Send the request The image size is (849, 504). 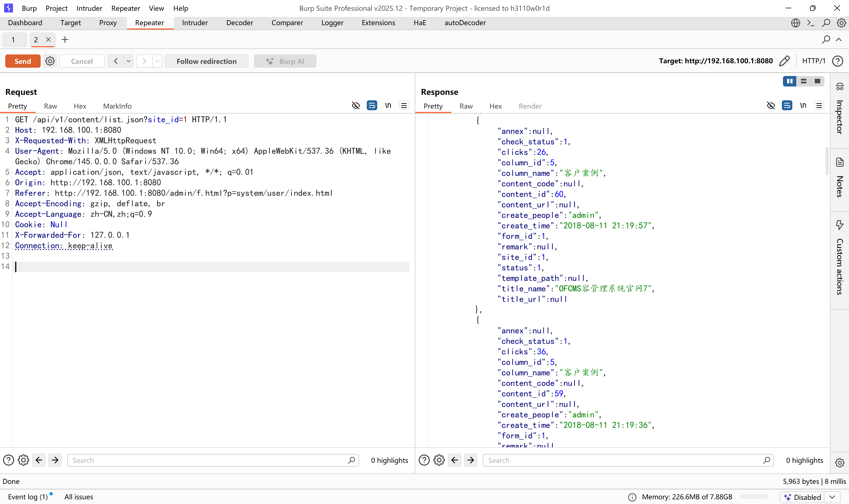coord(23,61)
